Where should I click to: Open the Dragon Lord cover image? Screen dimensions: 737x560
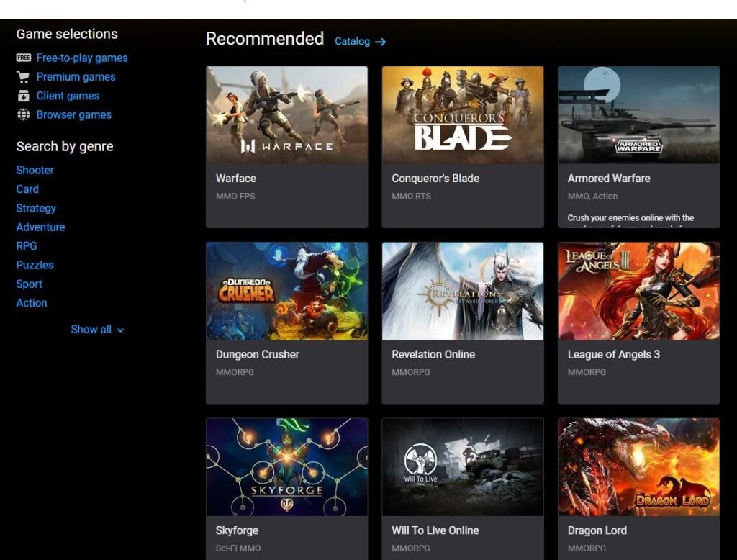click(639, 467)
